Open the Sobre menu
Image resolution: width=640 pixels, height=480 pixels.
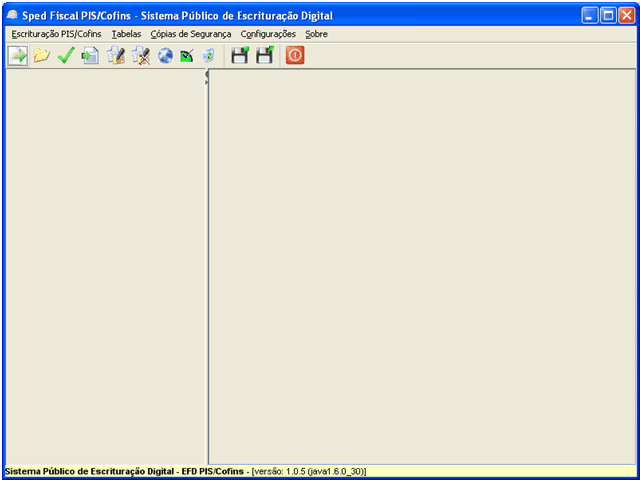(x=316, y=34)
